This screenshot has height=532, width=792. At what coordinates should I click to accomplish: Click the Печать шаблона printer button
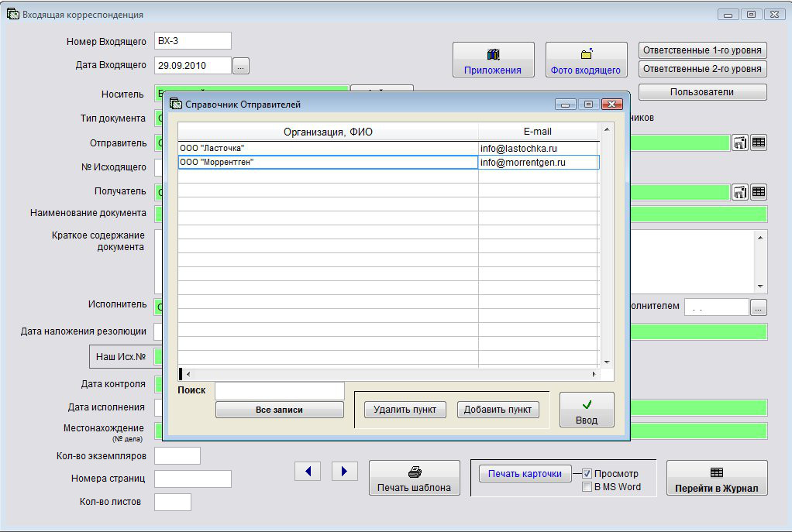pos(414,478)
